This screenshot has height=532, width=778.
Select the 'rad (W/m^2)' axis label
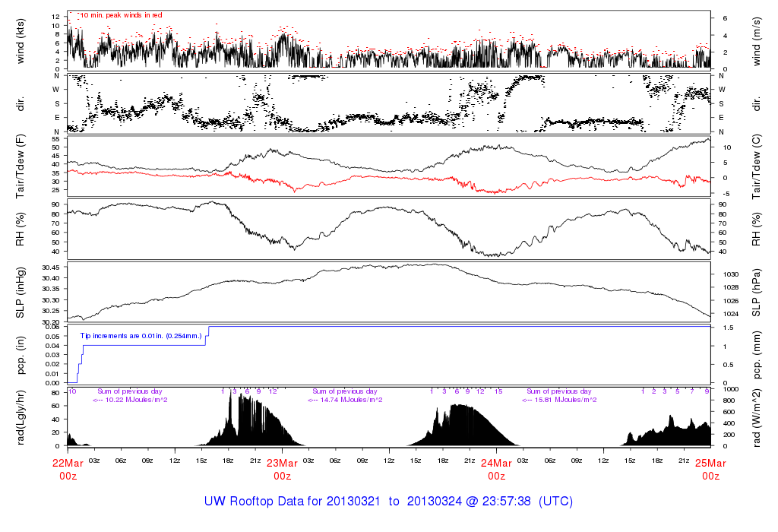(x=756, y=418)
